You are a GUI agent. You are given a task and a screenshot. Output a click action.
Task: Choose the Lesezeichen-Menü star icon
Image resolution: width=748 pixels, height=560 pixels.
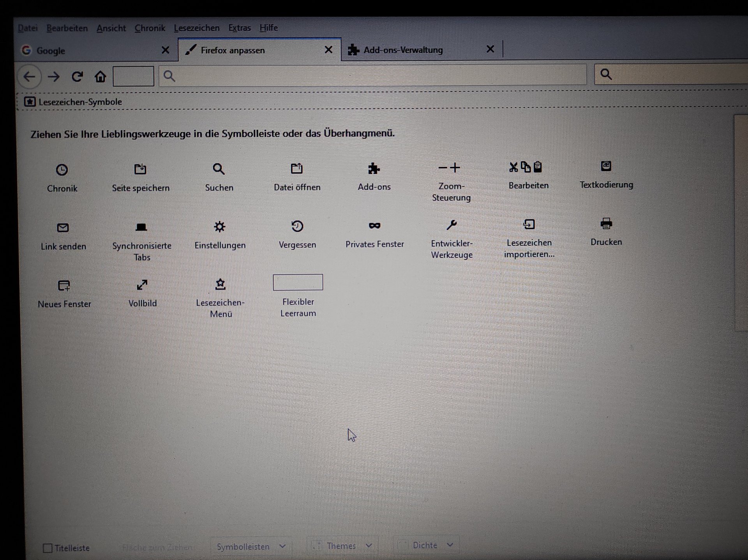click(x=221, y=284)
